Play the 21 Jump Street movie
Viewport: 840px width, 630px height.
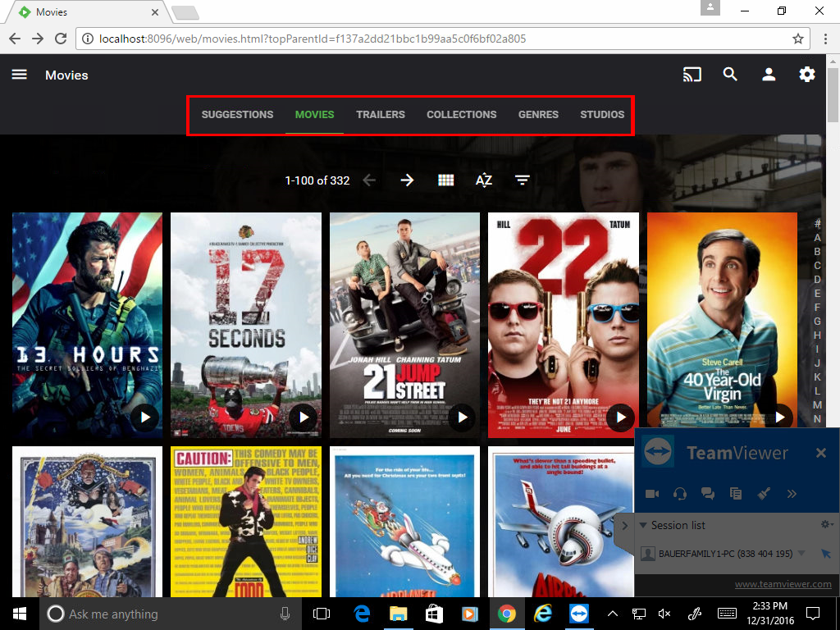[x=463, y=417]
